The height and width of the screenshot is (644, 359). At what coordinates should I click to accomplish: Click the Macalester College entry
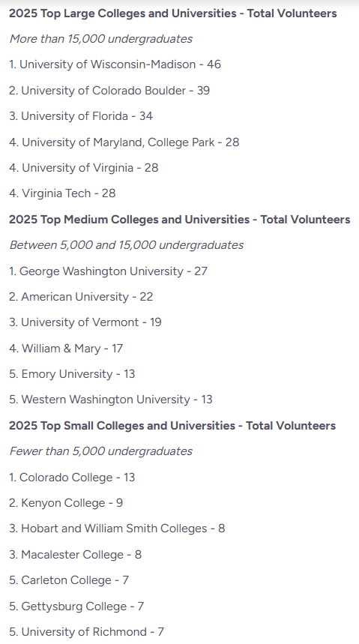76,555
